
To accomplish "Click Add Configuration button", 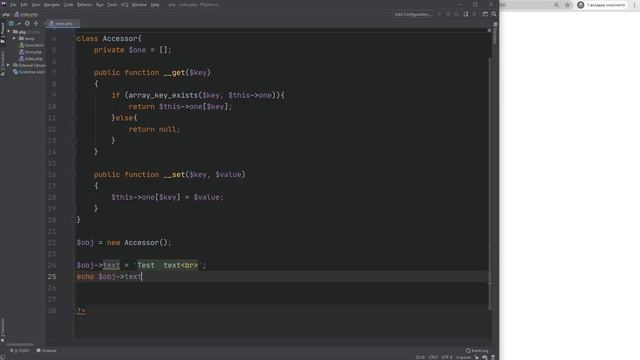I will point(412,14).
